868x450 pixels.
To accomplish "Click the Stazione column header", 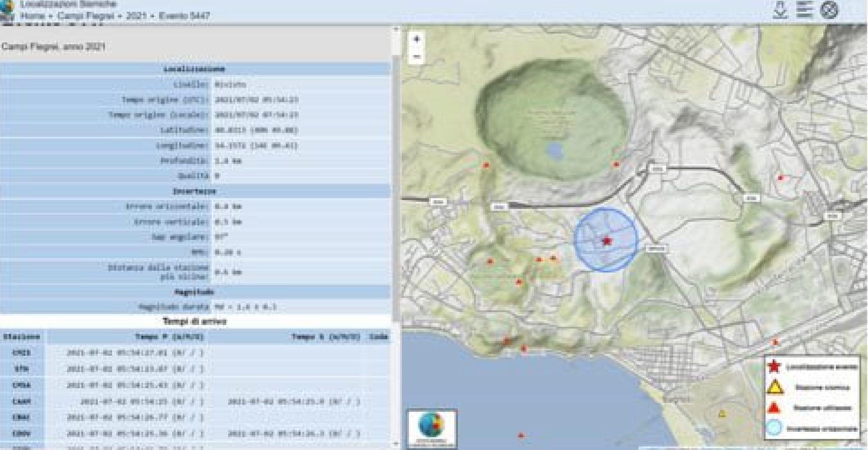I will (x=21, y=337).
